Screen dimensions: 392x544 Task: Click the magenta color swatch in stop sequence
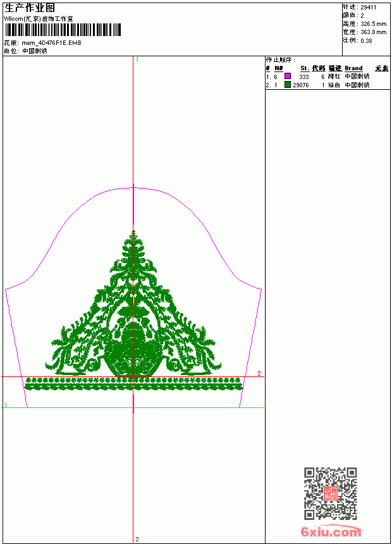click(288, 76)
